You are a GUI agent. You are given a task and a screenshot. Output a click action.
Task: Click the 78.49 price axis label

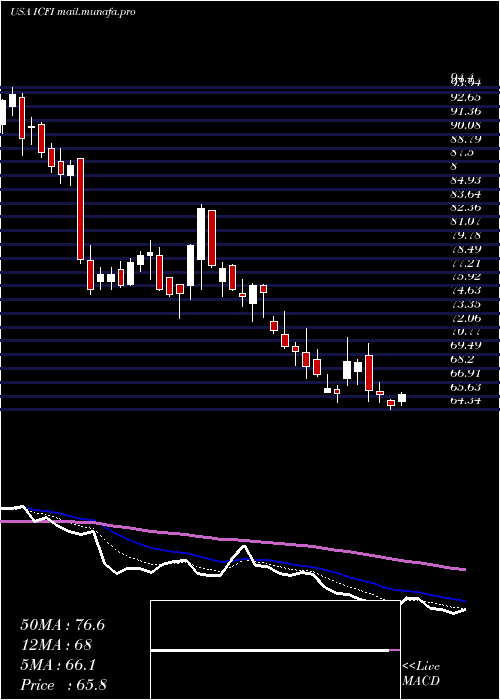click(466, 249)
